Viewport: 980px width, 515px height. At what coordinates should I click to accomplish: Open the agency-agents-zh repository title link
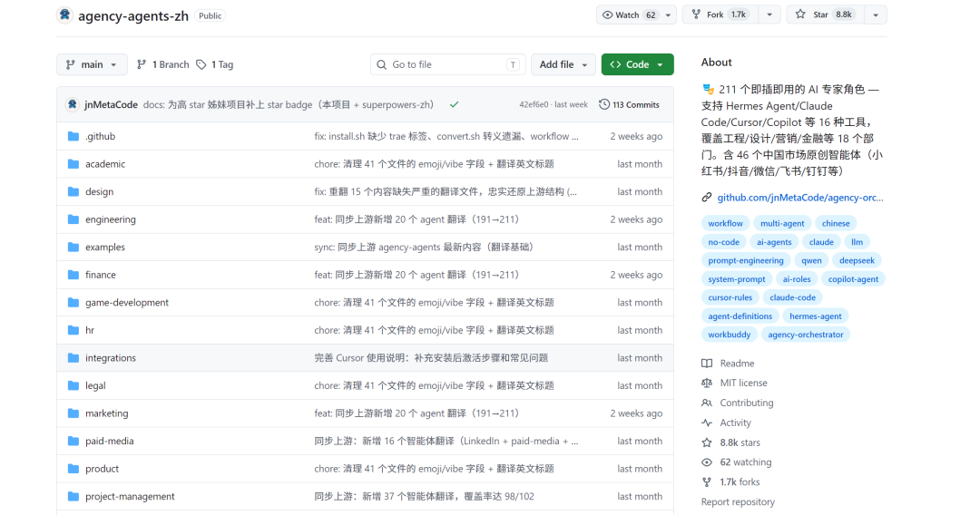coord(133,15)
